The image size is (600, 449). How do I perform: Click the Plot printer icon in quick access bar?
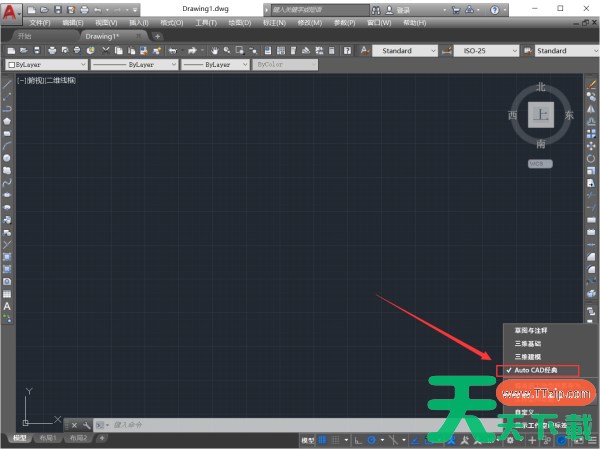85,10
